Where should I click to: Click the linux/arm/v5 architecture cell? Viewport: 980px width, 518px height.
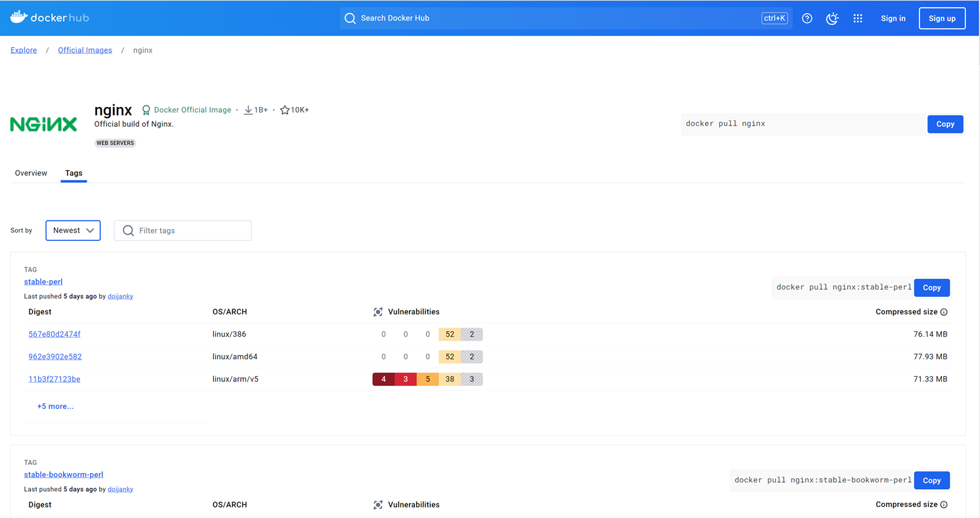(x=236, y=379)
